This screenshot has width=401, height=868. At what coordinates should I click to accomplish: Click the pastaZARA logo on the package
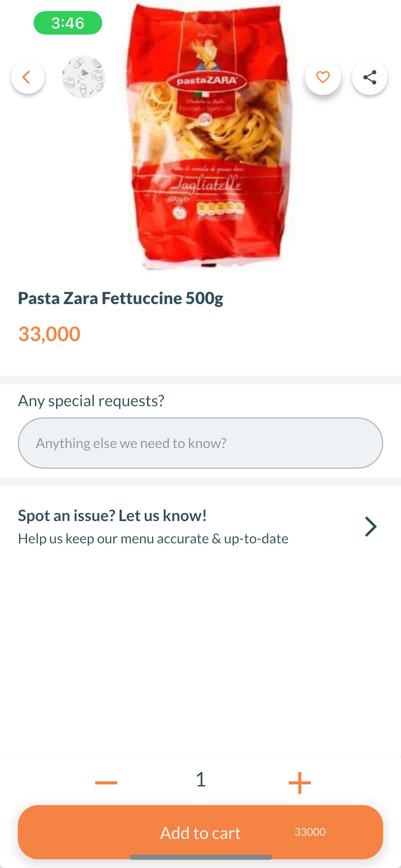pyautogui.click(x=207, y=81)
